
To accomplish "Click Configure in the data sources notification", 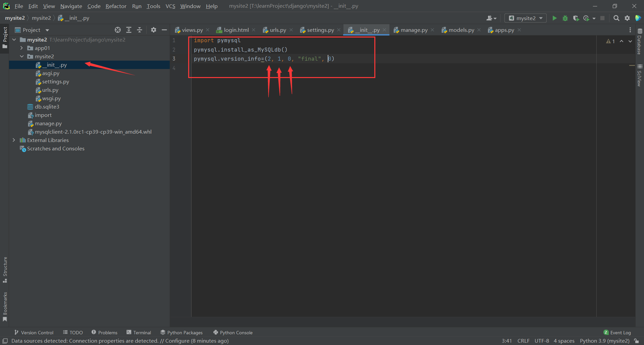I will point(177,341).
